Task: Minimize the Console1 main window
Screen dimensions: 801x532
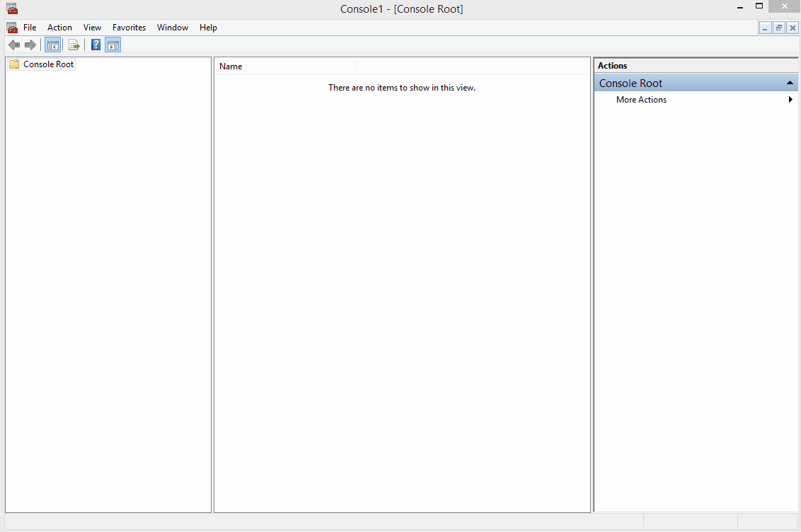Action: [x=740, y=7]
